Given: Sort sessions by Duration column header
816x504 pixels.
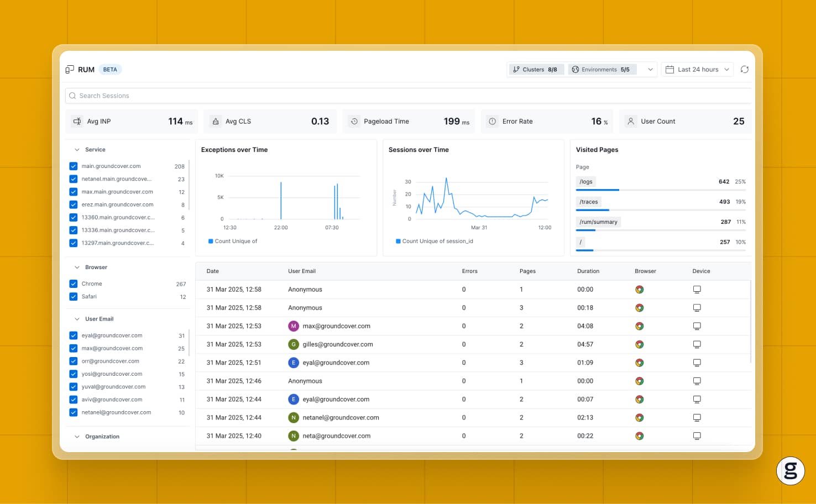Looking at the screenshot, I should 588,271.
